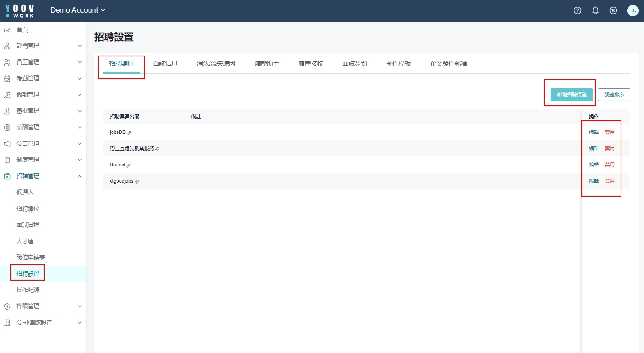Click the link icon next to Recruit

129,165
